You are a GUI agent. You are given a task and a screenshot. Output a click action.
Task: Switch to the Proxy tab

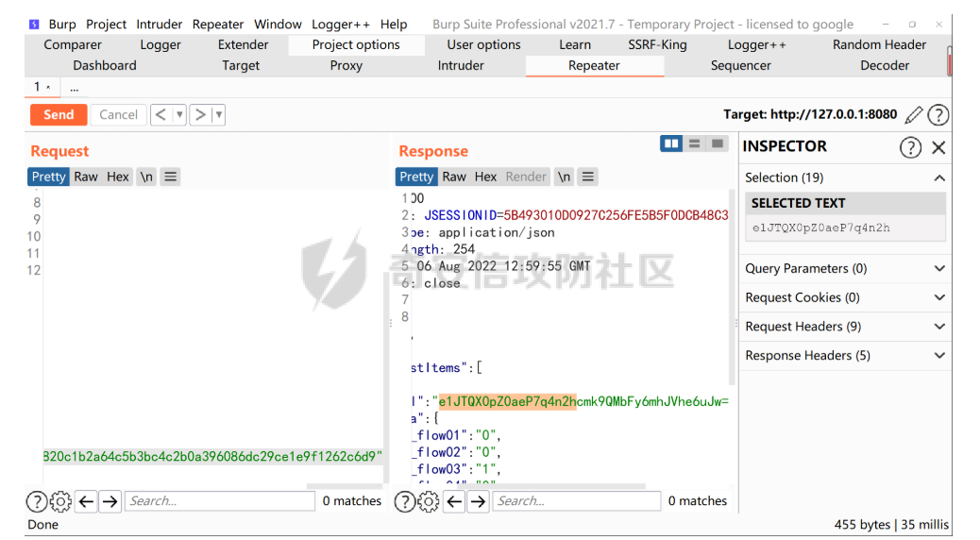click(346, 66)
